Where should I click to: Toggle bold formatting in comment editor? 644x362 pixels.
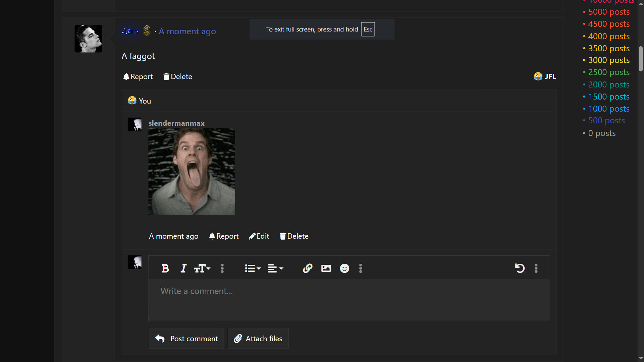pos(165,268)
